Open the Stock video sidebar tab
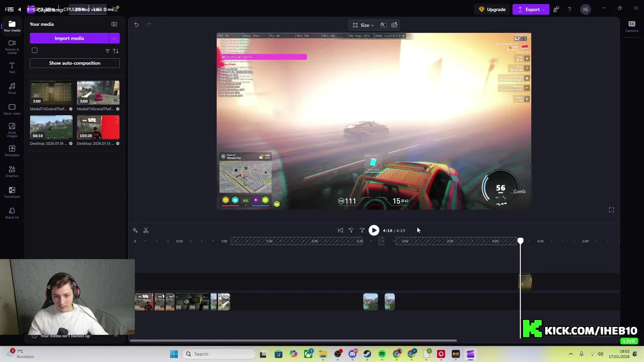Screen dimensions: 644x362 pos(12,109)
